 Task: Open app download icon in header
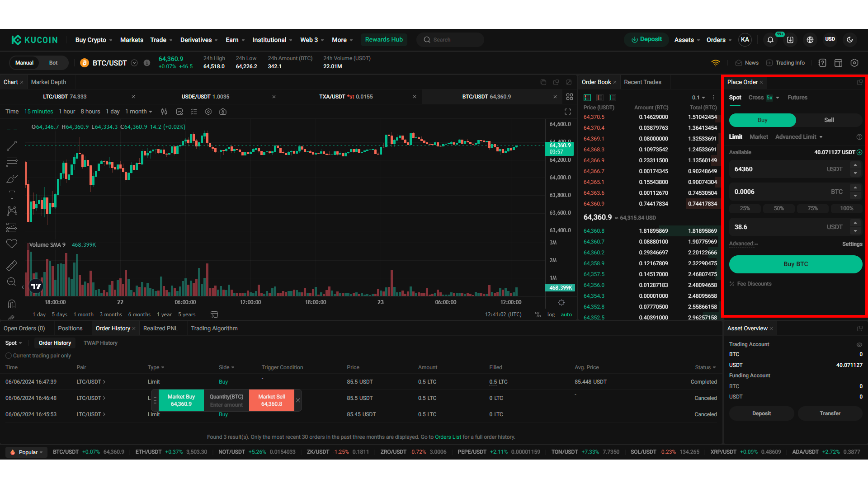[790, 40]
